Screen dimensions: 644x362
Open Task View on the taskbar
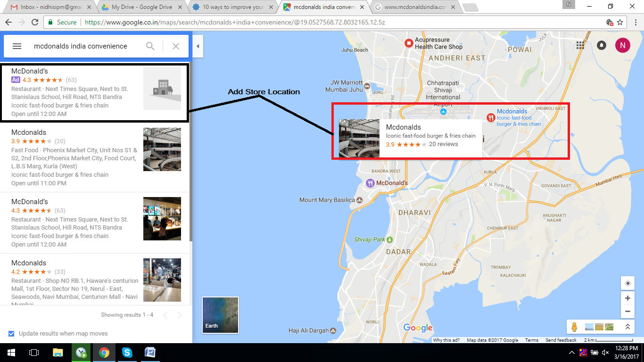[33, 352]
